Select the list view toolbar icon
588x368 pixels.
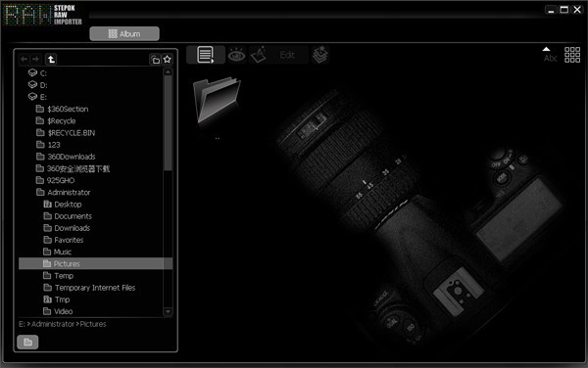[206, 55]
